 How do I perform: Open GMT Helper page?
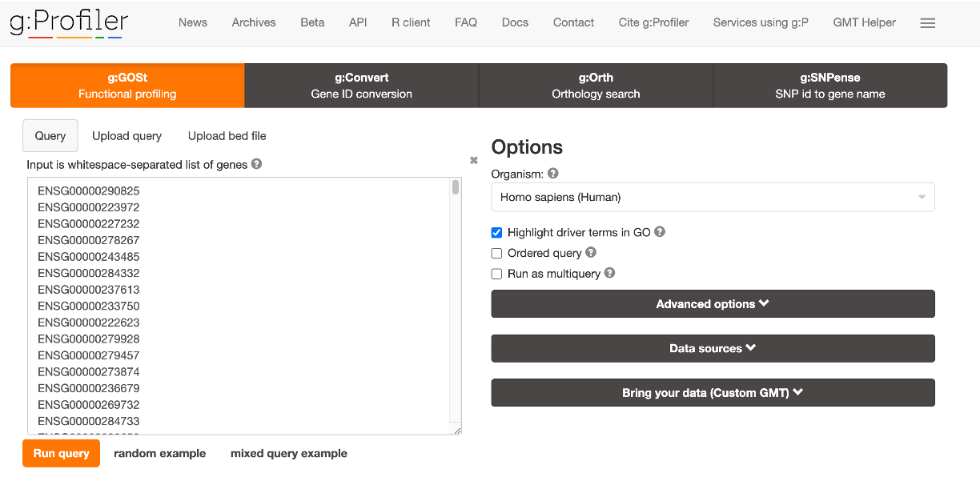point(865,22)
